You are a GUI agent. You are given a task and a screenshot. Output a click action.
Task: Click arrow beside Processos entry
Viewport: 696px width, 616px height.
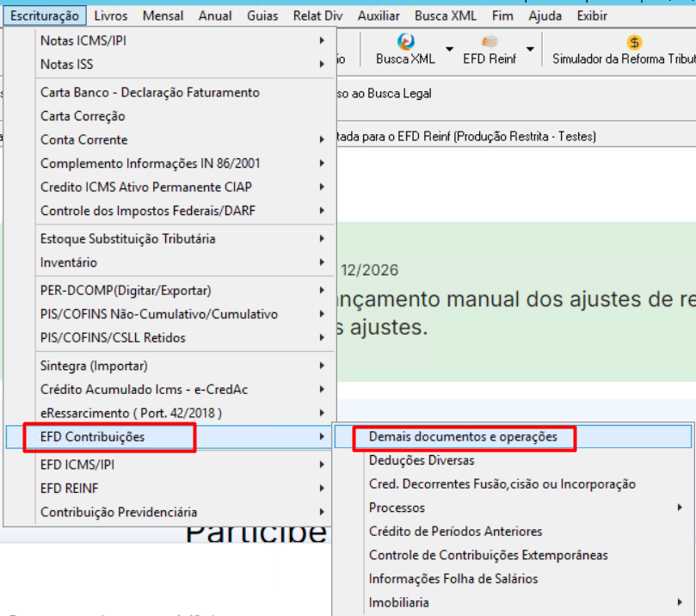click(x=680, y=508)
